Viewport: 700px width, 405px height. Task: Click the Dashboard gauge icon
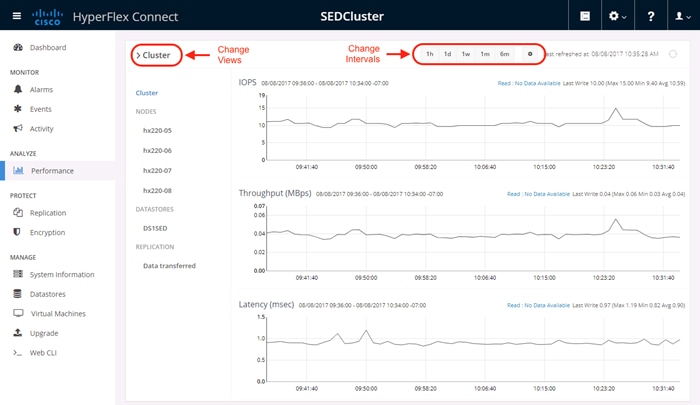18,47
